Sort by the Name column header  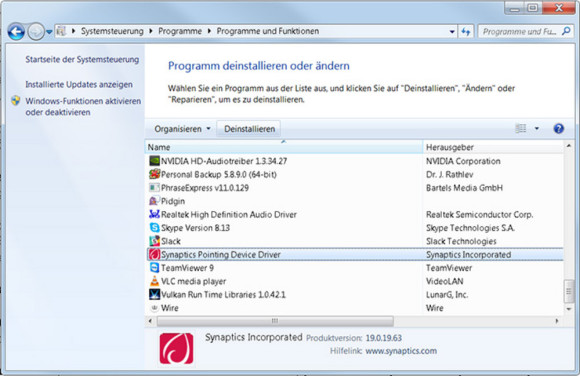(x=284, y=147)
